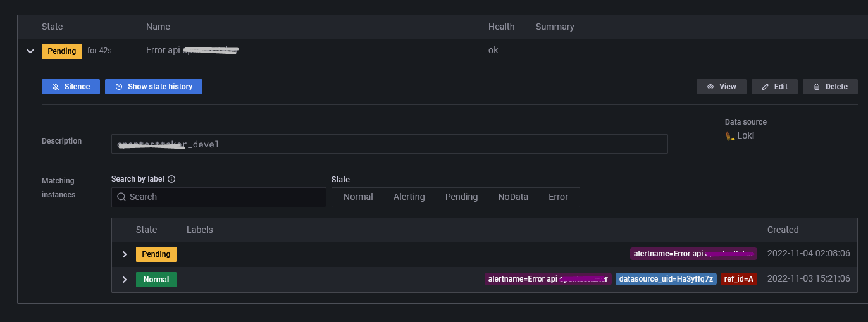Click the Silence bell icon
This screenshot has width=868, height=322.
point(56,87)
